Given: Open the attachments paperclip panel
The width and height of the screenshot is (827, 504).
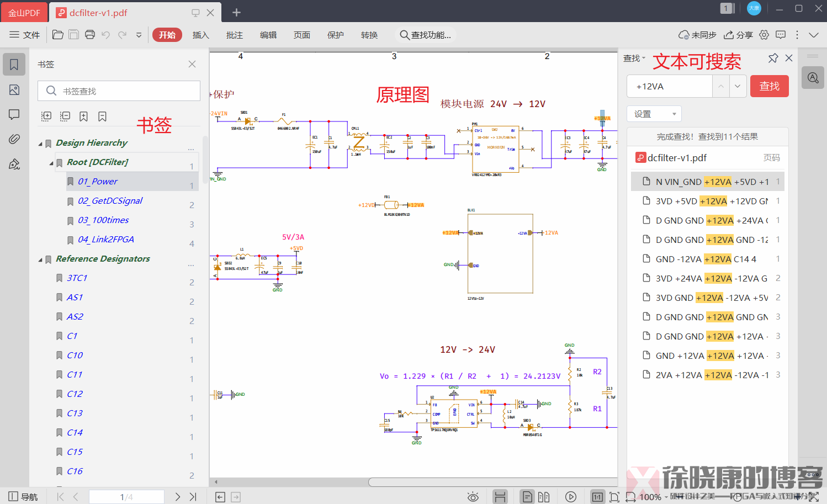Looking at the screenshot, I should pyautogui.click(x=14, y=139).
